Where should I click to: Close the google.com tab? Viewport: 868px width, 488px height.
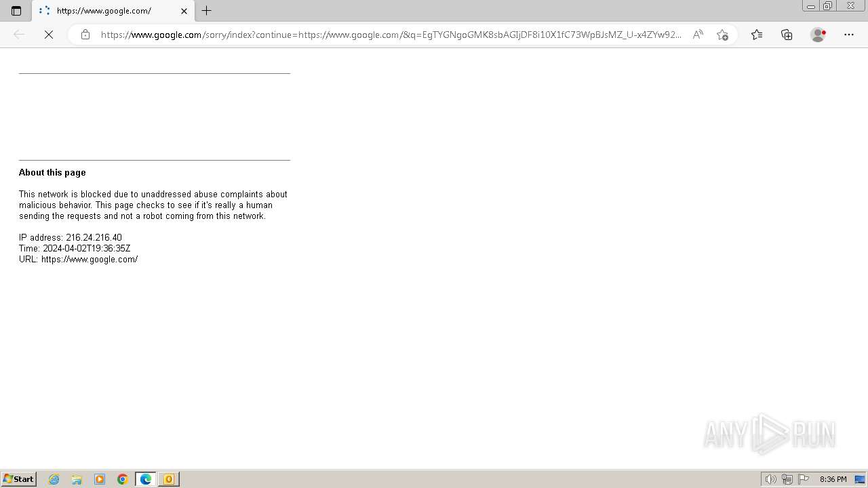[184, 11]
